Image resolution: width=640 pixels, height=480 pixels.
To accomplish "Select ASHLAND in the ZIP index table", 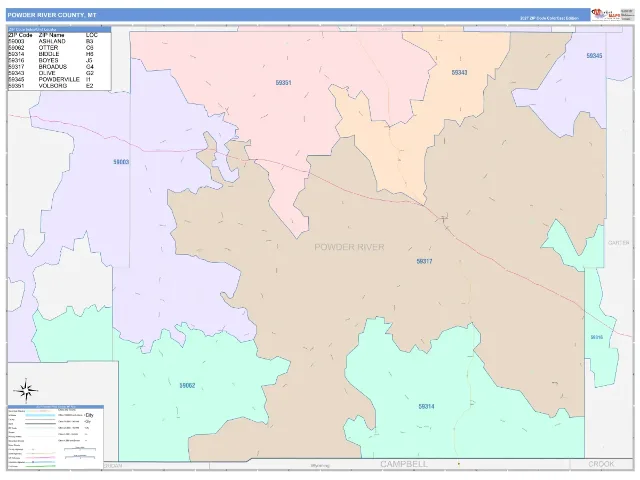I will tap(52, 41).
